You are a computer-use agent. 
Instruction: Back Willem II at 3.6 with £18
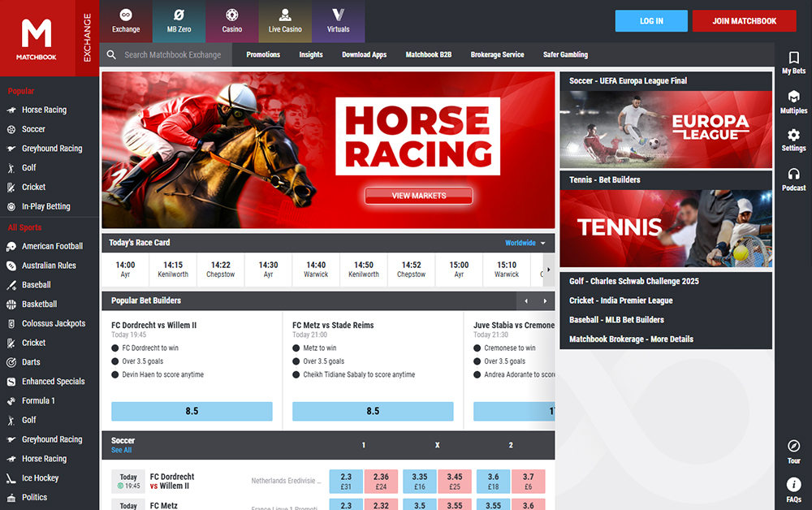[x=493, y=481]
